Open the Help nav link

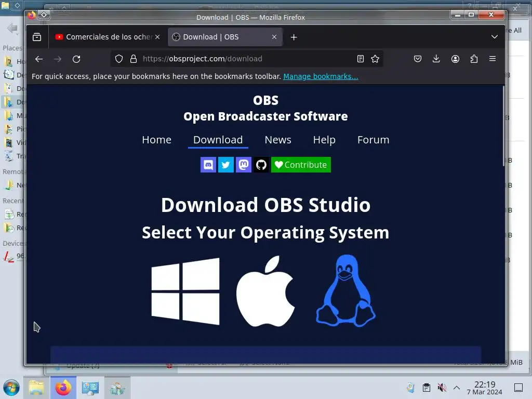coord(324,140)
